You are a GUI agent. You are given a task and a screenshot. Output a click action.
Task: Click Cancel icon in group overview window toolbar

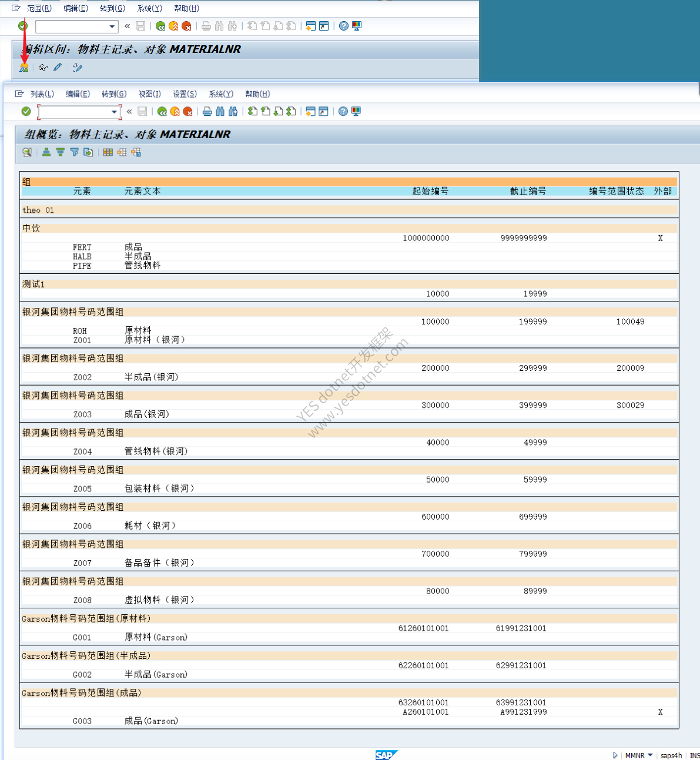pos(188,111)
